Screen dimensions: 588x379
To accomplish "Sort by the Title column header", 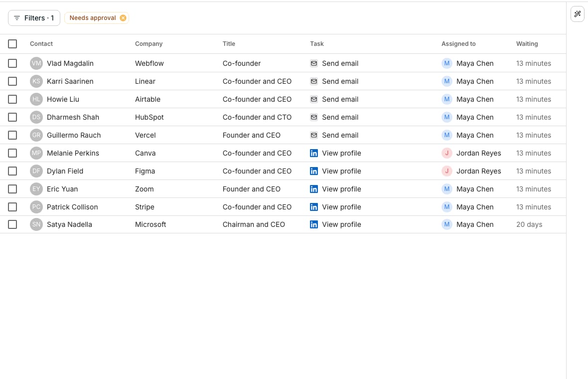I will [229, 44].
